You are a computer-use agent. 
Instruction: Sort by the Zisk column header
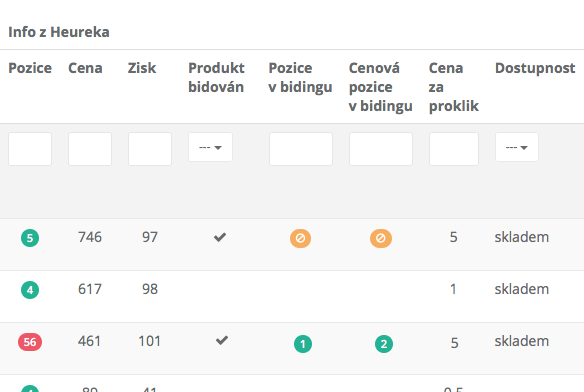click(x=142, y=68)
